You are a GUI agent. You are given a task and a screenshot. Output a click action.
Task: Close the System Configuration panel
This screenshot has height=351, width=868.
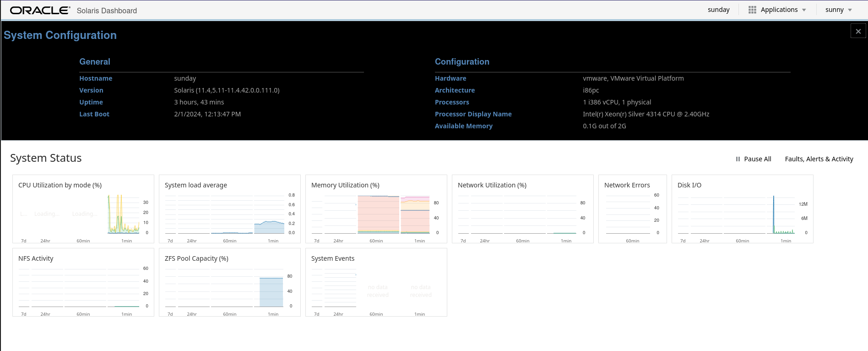click(x=858, y=31)
